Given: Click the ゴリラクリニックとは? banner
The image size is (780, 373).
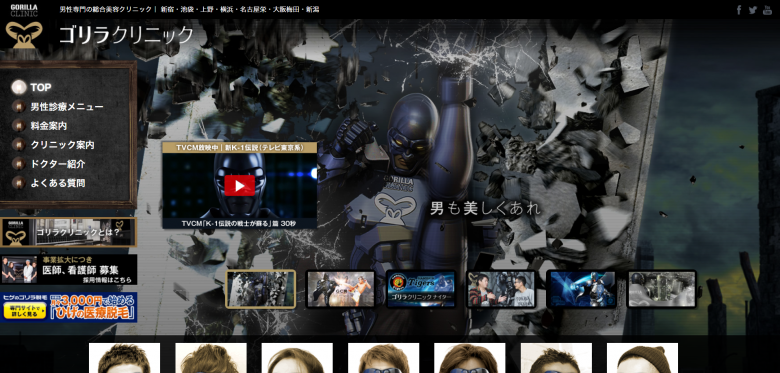Looking at the screenshot, I should (x=68, y=232).
